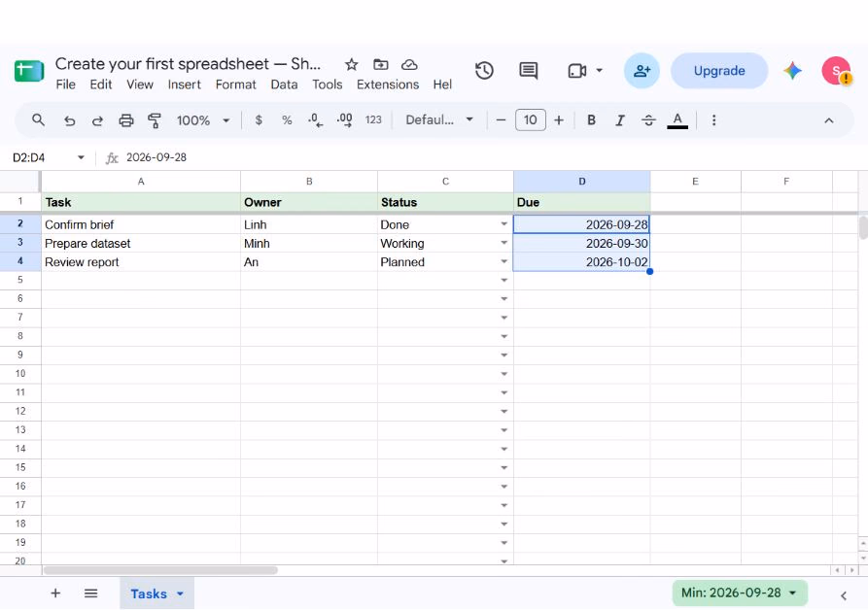Show the side panel arrow
The image size is (868, 610).
[844, 595]
